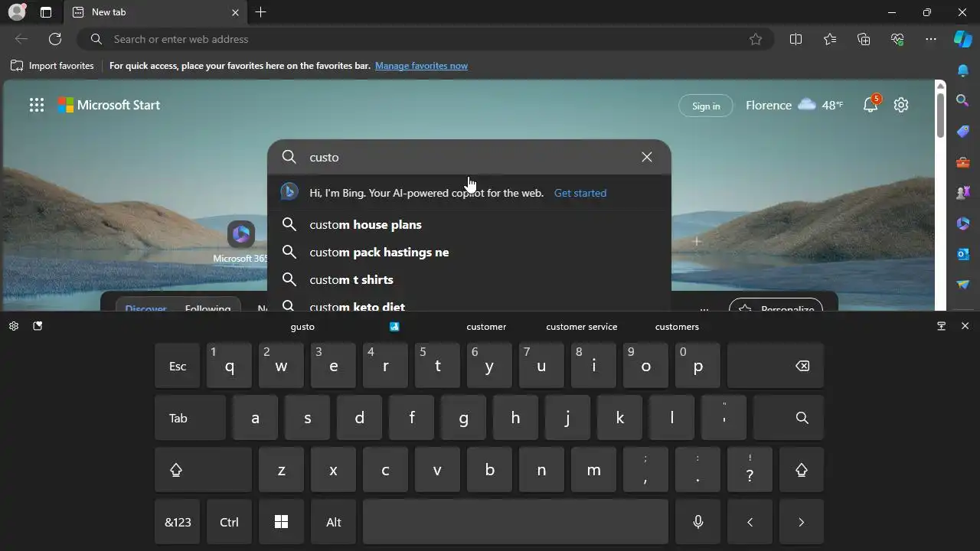Open the tab actions menu icon

(46, 12)
